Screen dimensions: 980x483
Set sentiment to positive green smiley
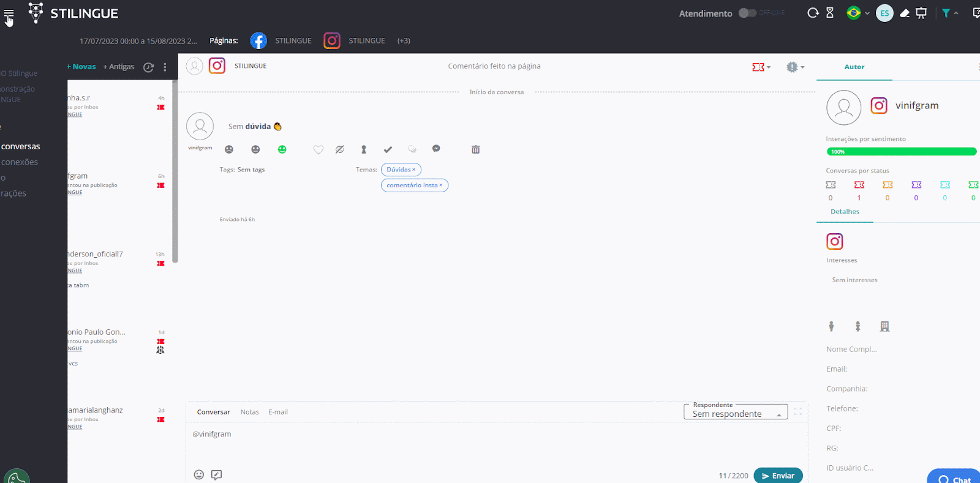click(x=282, y=149)
